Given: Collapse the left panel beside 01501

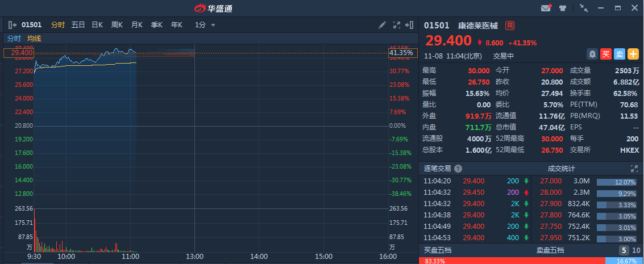Looking at the screenshot, I should point(13,25).
